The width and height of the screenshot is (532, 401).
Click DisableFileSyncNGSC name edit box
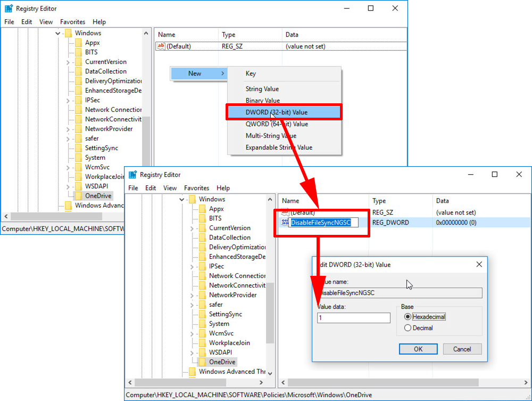(x=323, y=223)
